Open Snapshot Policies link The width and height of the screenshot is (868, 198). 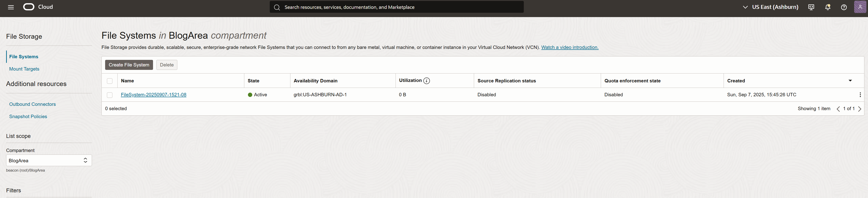[28, 117]
